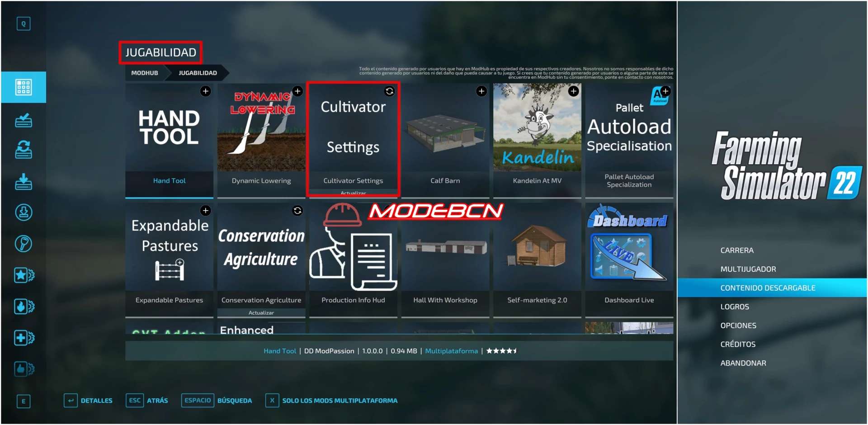Click the MODHUB breadcrumb
The image size is (868, 425).
145,73
